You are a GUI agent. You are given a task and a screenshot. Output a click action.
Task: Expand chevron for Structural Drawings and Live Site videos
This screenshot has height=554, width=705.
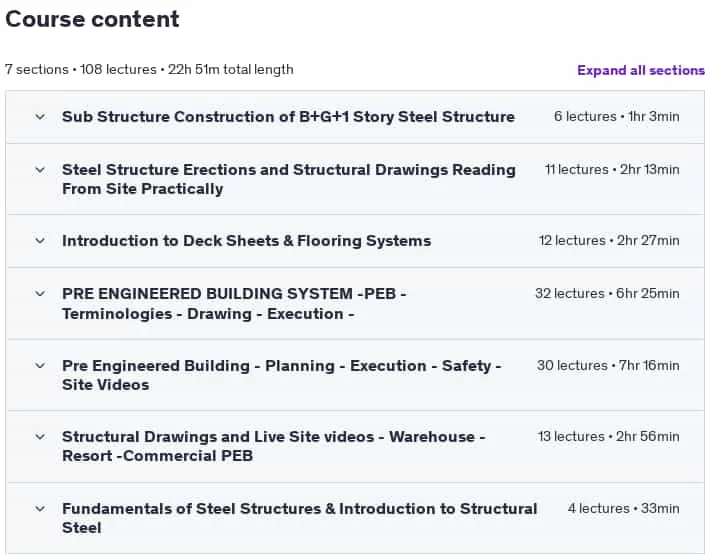click(x=40, y=437)
